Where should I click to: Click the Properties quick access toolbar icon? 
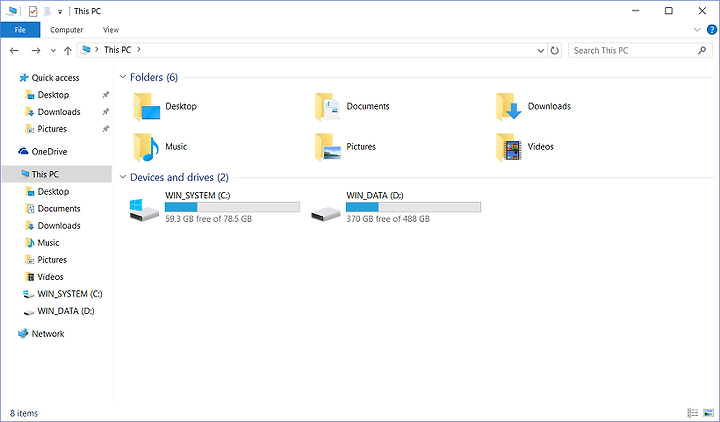point(33,11)
